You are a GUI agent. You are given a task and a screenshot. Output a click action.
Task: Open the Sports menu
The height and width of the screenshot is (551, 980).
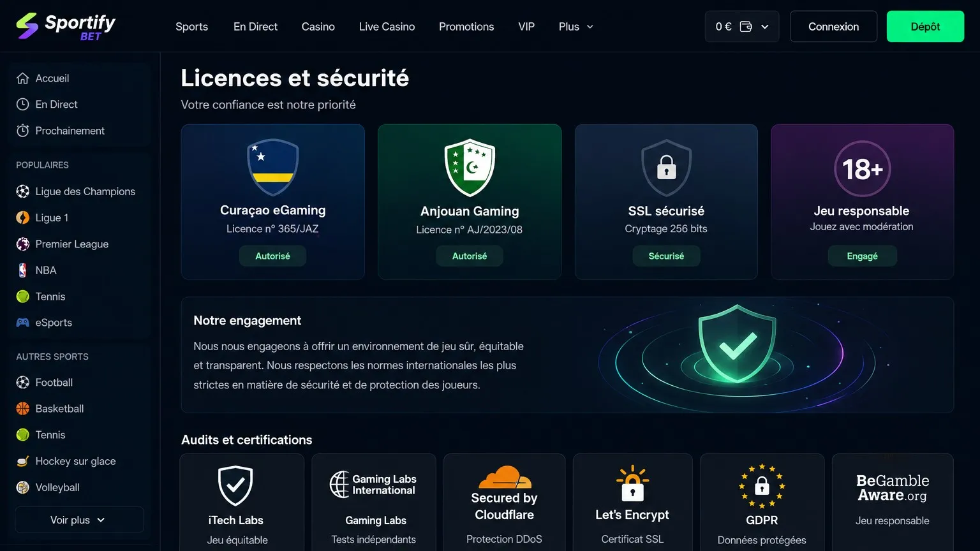click(192, 27)
